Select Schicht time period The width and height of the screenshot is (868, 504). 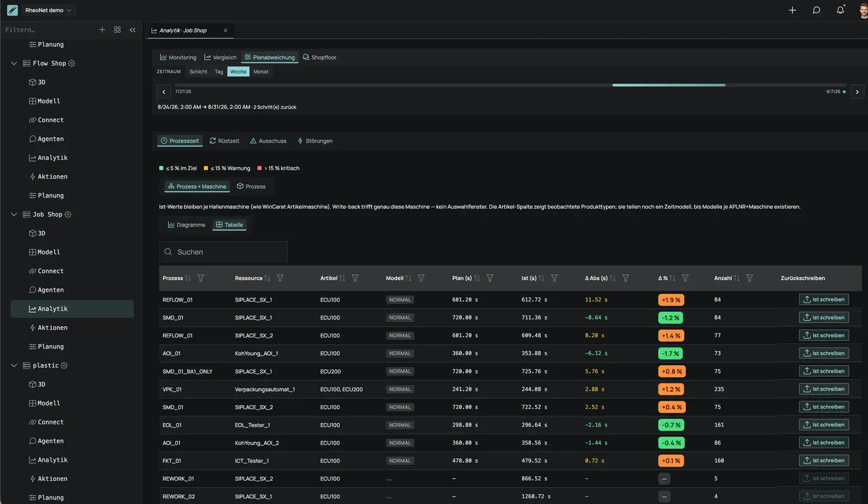(198, 72)
